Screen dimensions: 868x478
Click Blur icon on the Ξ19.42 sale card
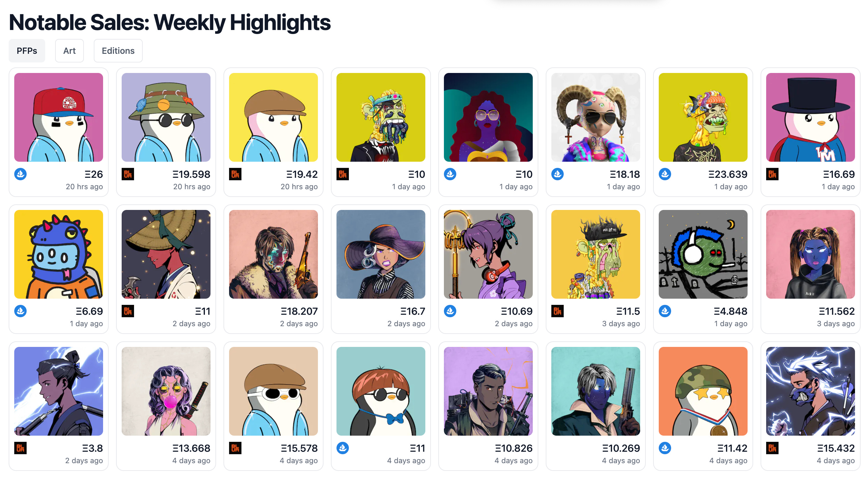point(235,174)
